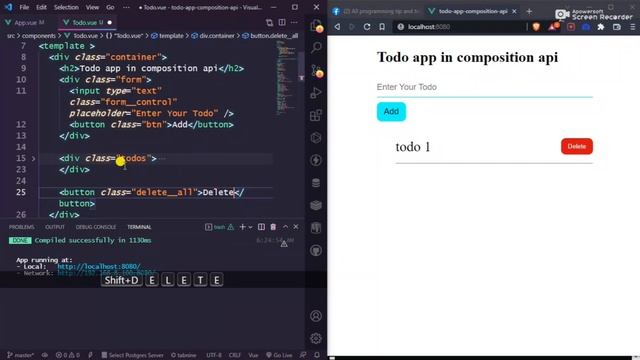Image resolution: width=640 pixels, height=360 pixels.
Task: Open the Accounts icon in activity bar
Action: point(316,316)
